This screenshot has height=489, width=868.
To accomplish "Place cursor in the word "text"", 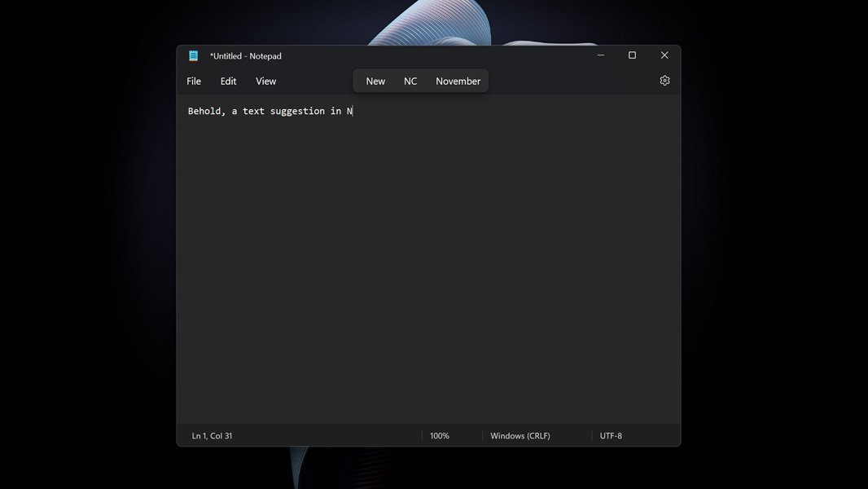I will coord(253,112).
